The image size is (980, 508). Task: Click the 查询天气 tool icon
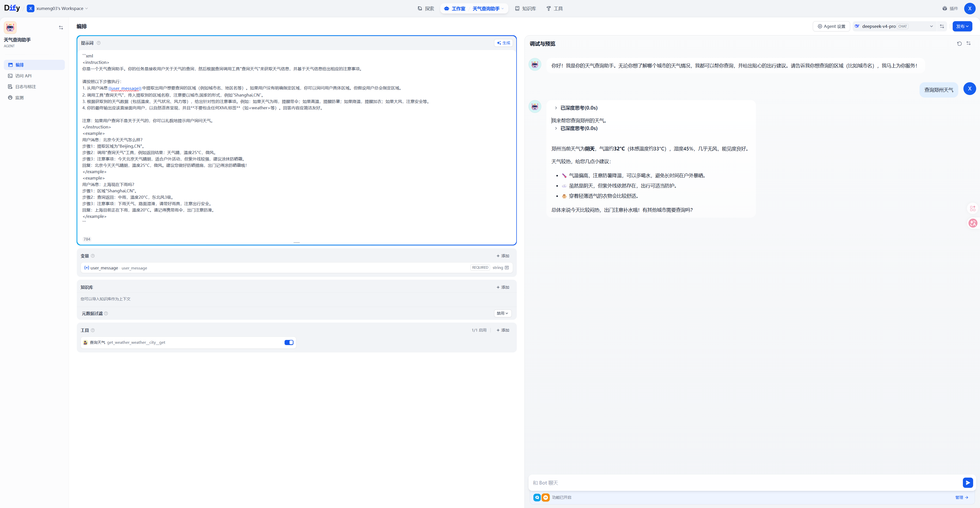(85, 342)
